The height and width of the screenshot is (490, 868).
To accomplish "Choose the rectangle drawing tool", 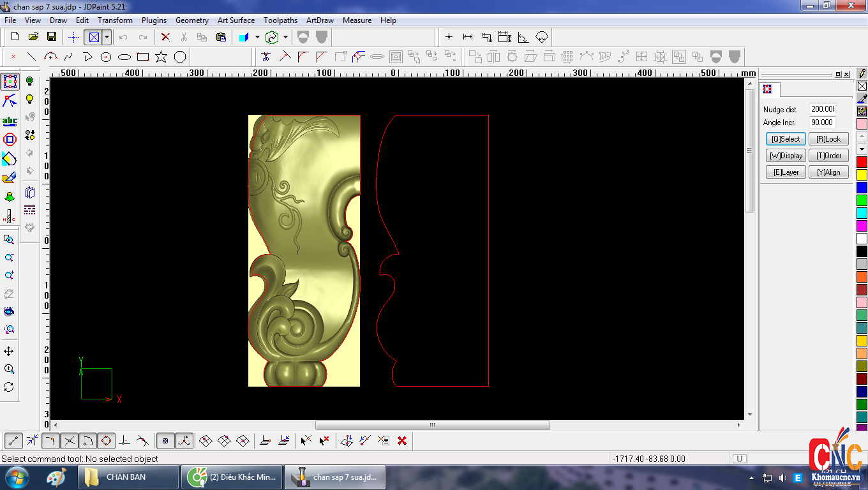I will 143,57.
